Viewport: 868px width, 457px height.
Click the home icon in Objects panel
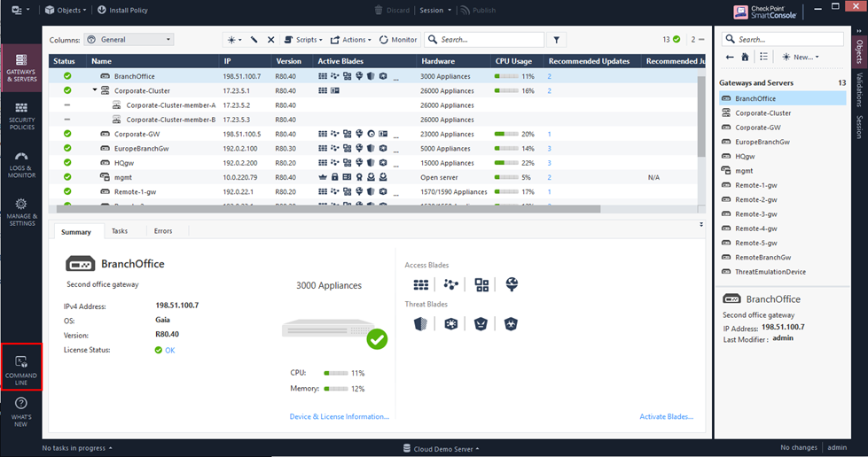point(745,57)
